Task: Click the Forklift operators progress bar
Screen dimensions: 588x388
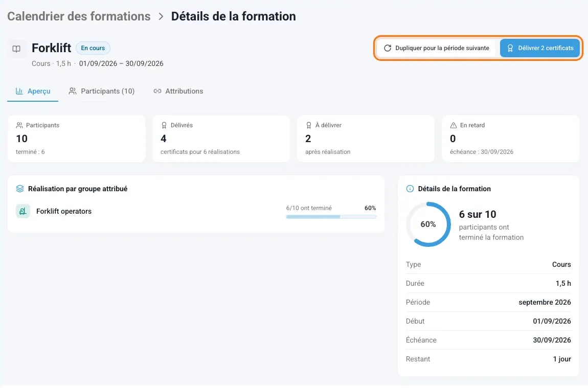Action: click(331, 217)
